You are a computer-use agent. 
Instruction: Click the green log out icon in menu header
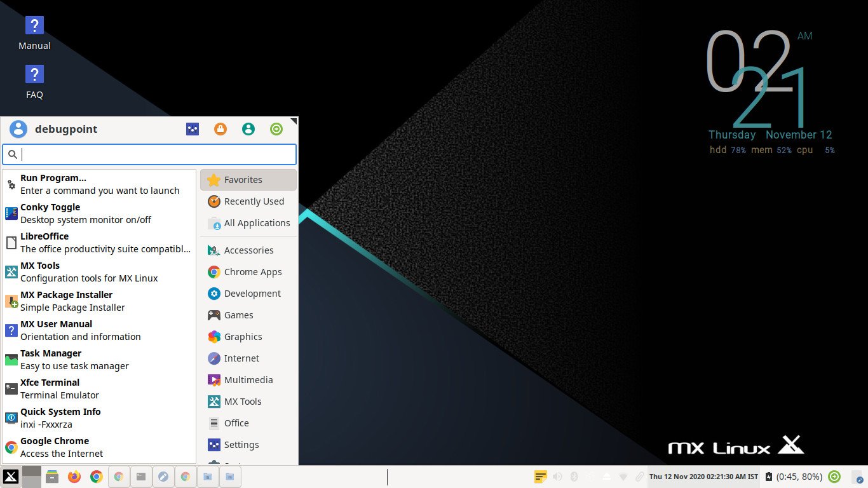coord(276,129)
